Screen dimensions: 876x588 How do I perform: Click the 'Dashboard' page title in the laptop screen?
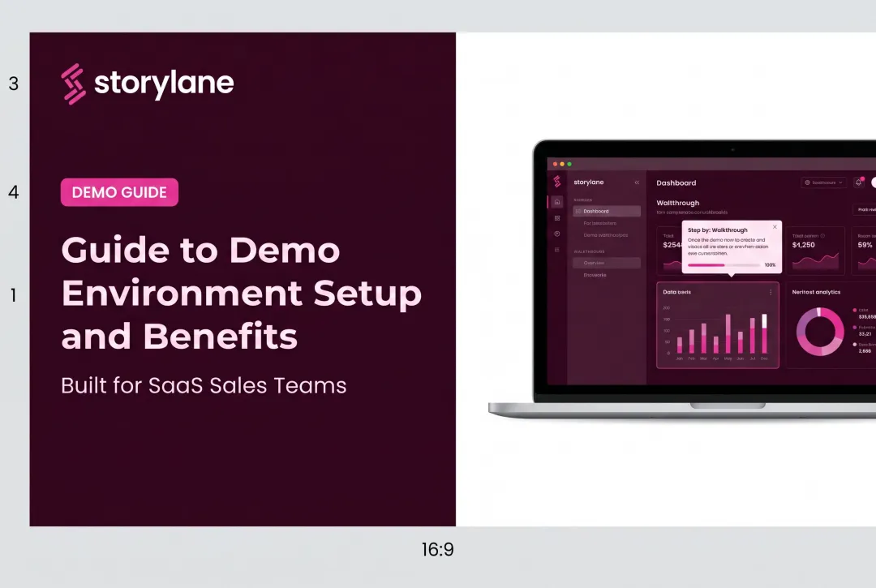click(x=676, y=182)
